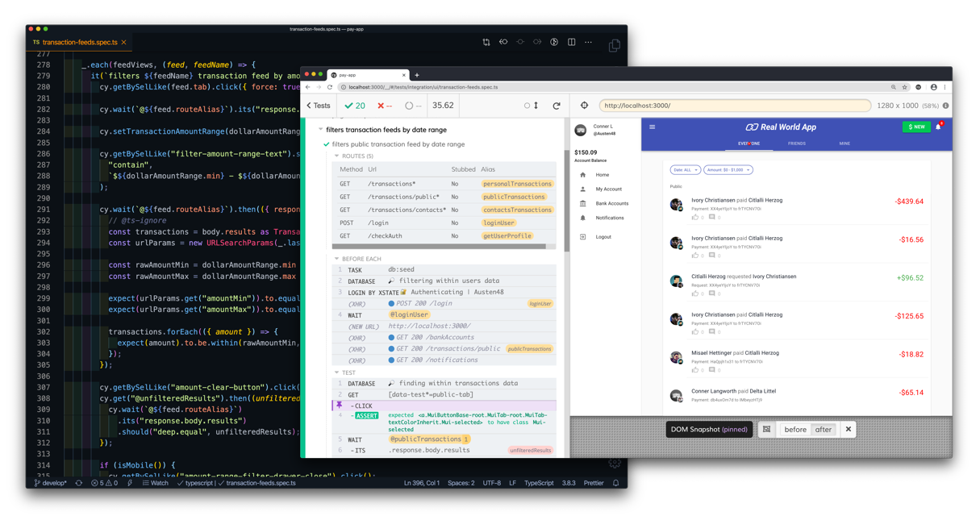The width and height of the screenshot is (980, 516).
Task: Open the Amount $0 - $1,000 filter dropdown
Action: pyautogui.click(x=727, y=169)
